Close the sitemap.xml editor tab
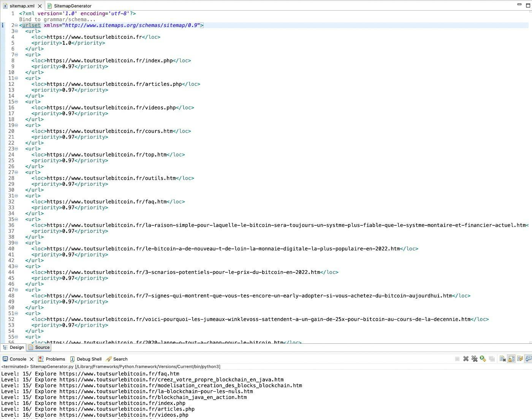This screenshot has width=532, height=419. [x=40, y=6]
